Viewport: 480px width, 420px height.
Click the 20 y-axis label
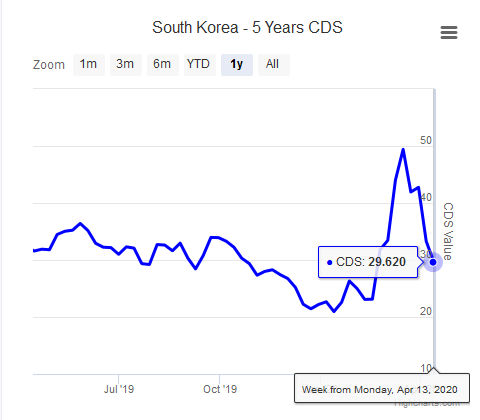426,311
